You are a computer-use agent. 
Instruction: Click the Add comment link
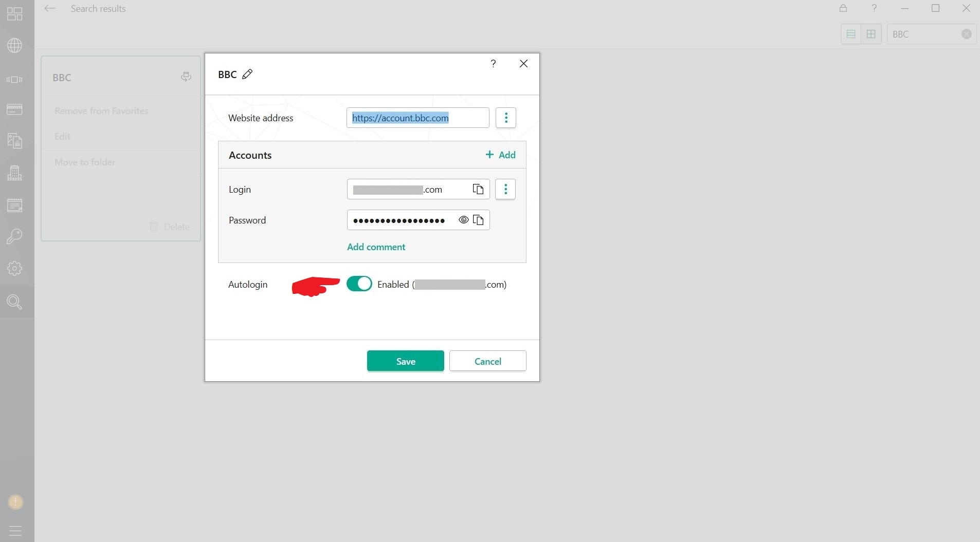pyautogui.click(x=376, y=247)
